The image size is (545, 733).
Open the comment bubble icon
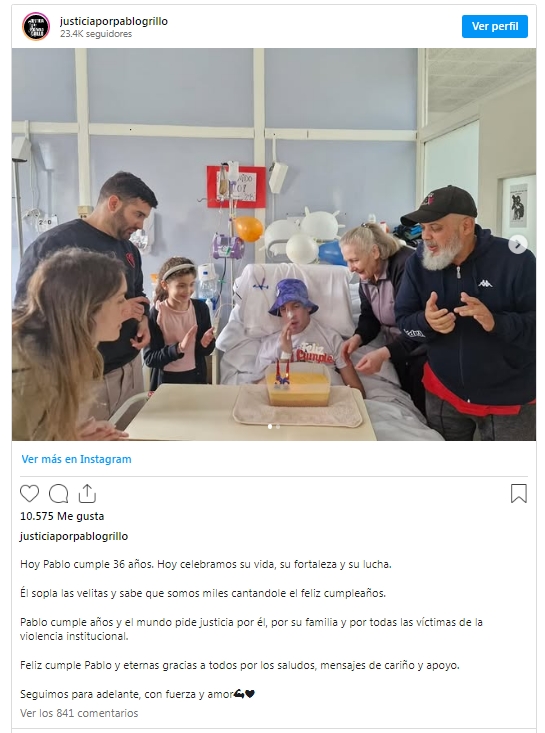click(x=58, y=494)
